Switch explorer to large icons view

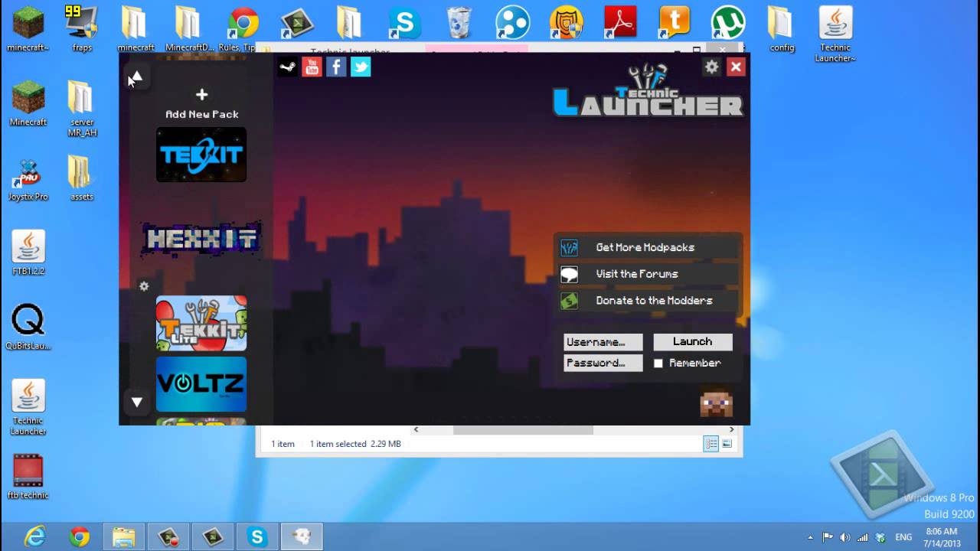pyautogui.click(x=727, y=444)
